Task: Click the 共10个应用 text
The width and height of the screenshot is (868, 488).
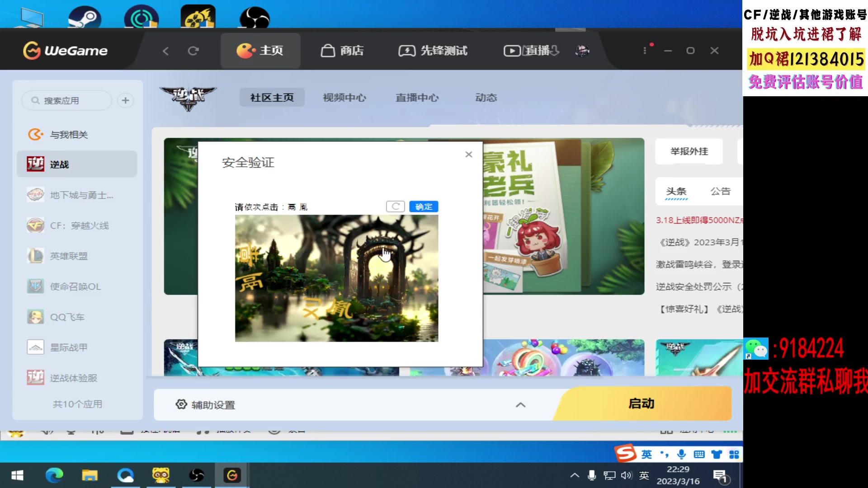Action: pos(77,404)
